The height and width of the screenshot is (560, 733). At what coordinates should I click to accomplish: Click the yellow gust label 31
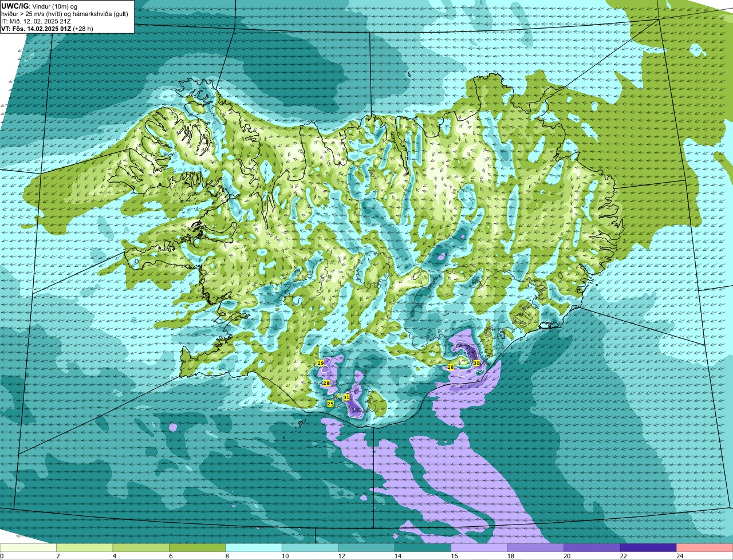click(x=346, y=397)
